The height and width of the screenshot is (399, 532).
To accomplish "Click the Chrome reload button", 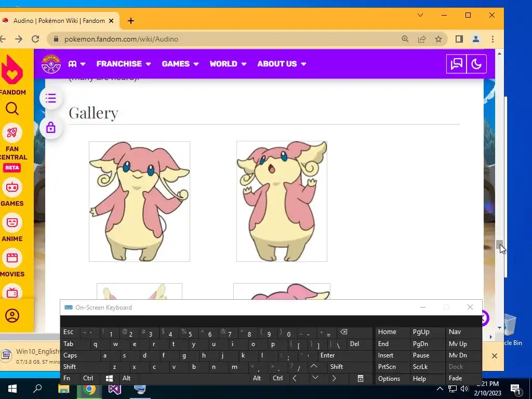I will click(x=35, y=39).
